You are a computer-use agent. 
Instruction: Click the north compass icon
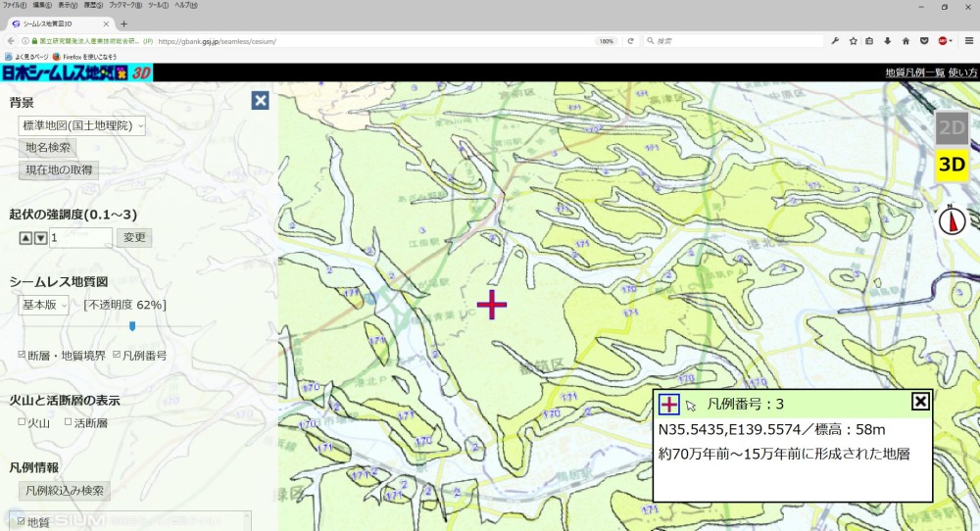[x=952, y=221]
